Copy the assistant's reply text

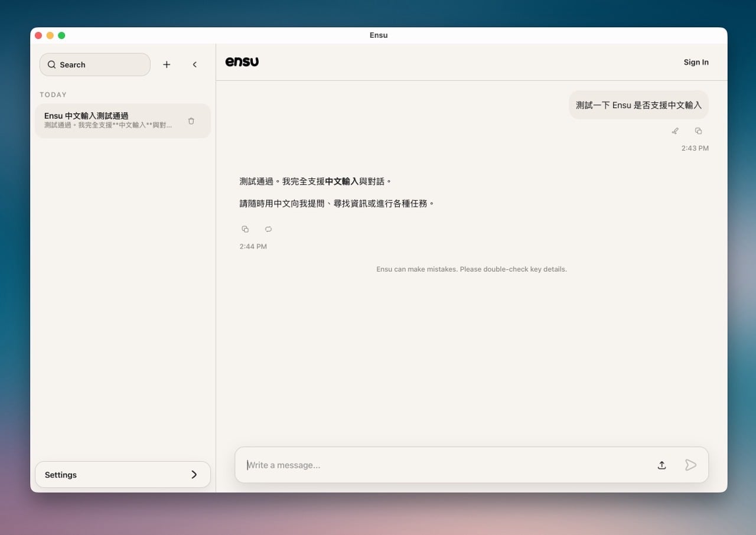click(245, 229)
